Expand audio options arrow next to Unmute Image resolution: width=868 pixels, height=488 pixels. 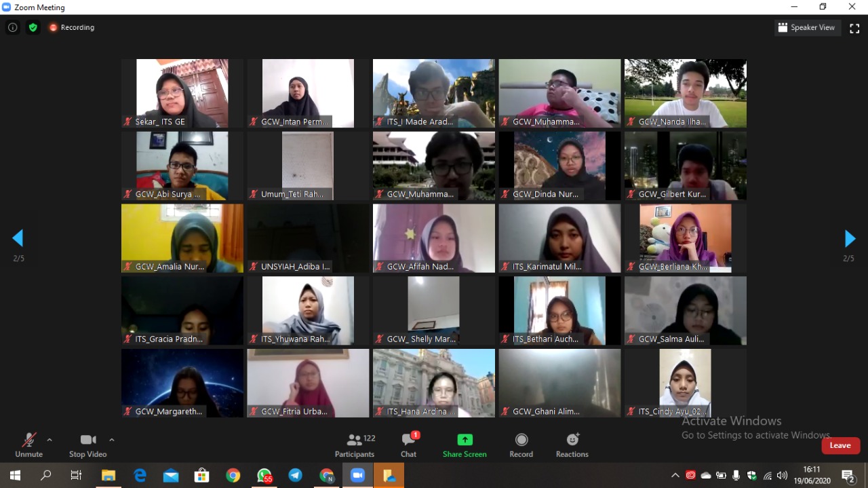(x=50, y=440)
